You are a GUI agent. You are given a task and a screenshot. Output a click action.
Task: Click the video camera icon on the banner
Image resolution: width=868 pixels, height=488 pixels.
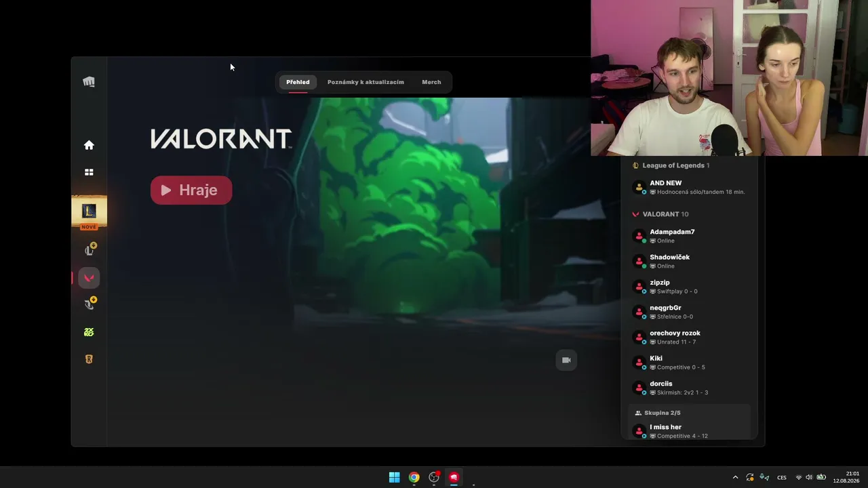coord(566,360)
